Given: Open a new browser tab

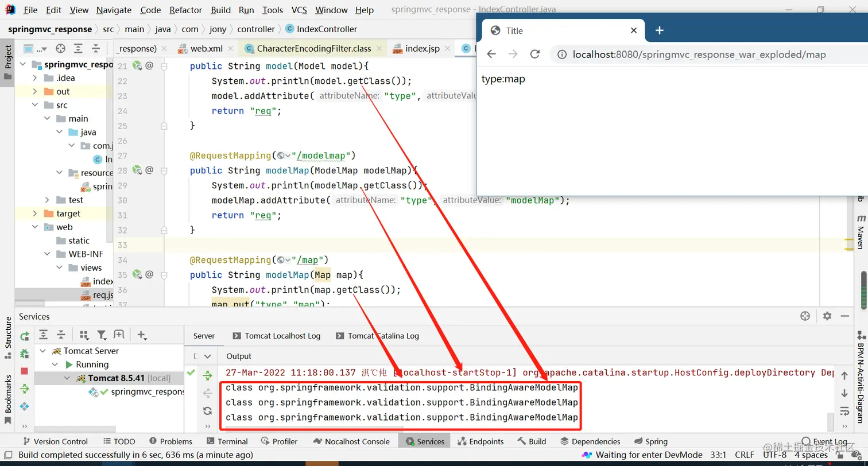Looking at the screenshot, I should click(660, 30).
